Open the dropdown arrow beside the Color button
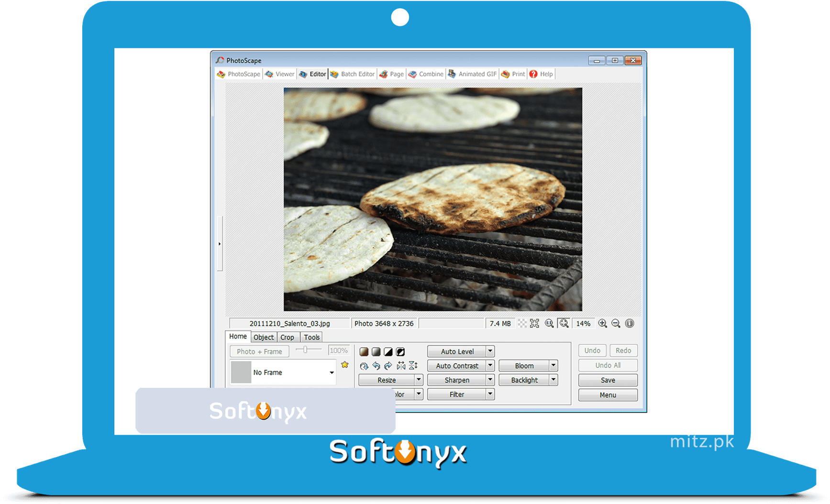This screenshot has height=504, width=830. [419, 394]
